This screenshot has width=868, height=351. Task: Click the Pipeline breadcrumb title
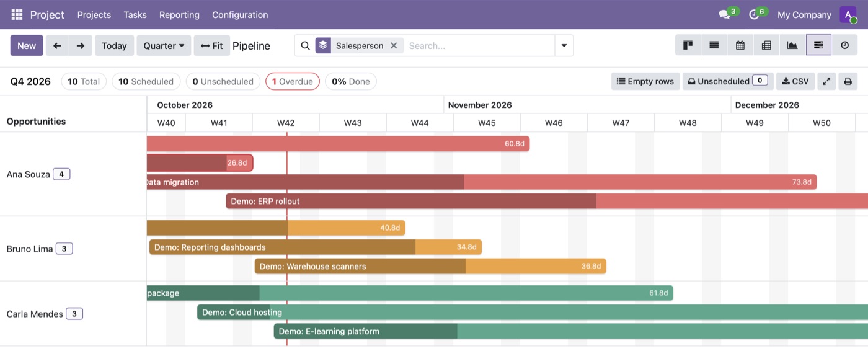[x=251, y=45]
